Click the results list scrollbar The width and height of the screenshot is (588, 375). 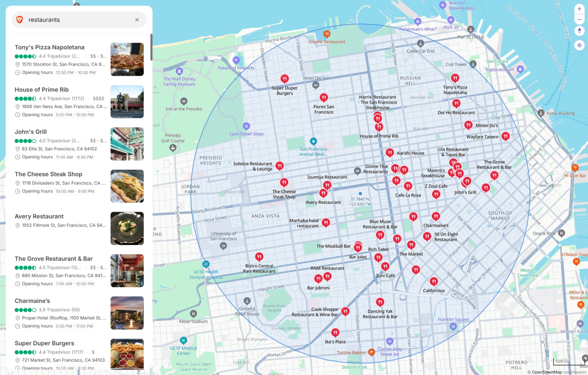[151, 47]
